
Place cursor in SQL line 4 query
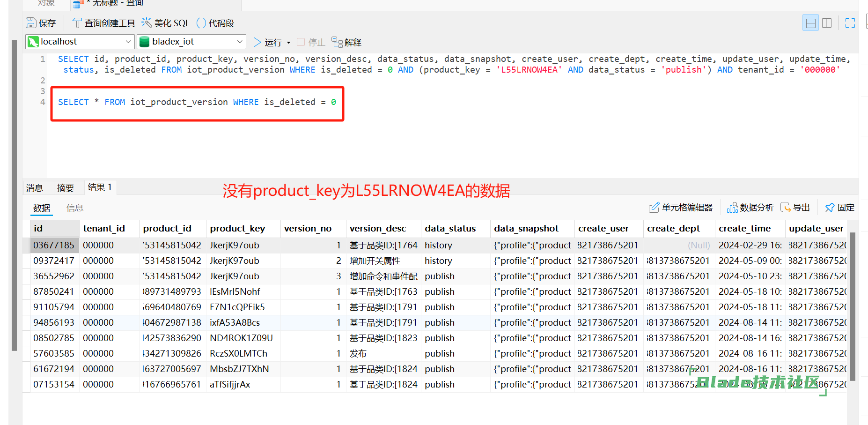(x=197, y=102)
